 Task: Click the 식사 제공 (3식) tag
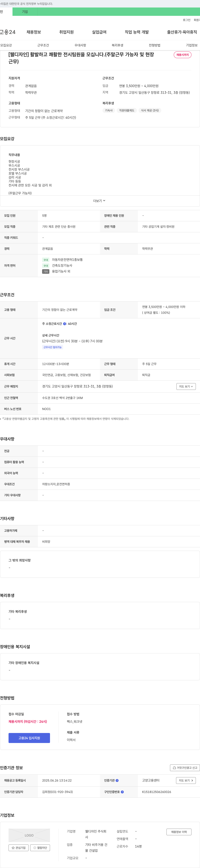150,110
